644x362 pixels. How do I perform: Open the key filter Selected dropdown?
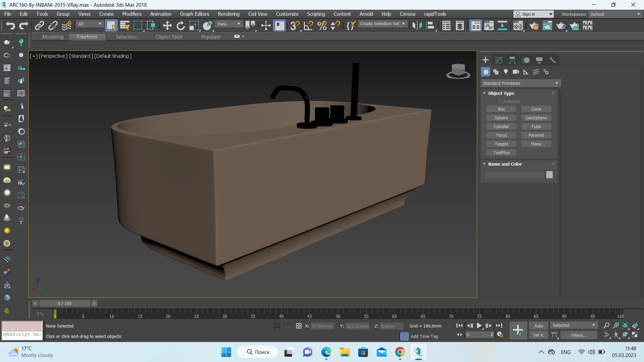[x=574, y=325]
